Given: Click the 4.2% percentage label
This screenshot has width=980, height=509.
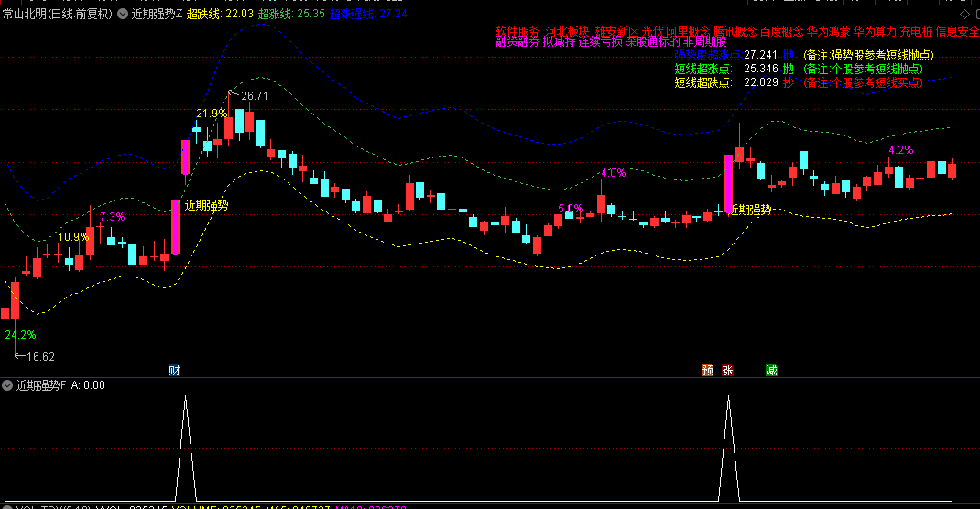Looking at the screenshot, I should coord(900,150).
